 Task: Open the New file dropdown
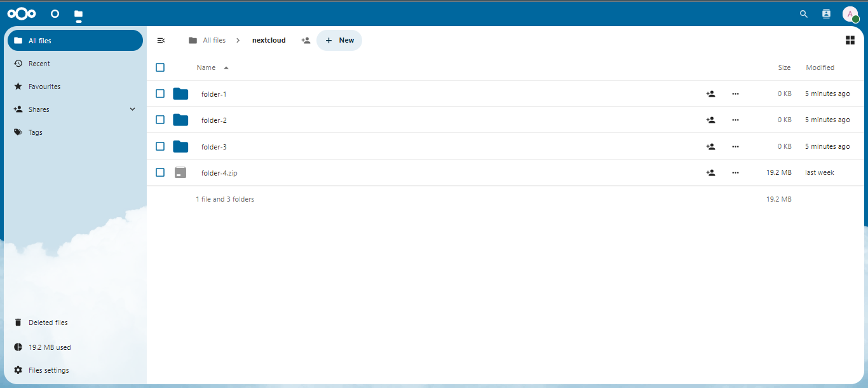click(x=339, y=40)
